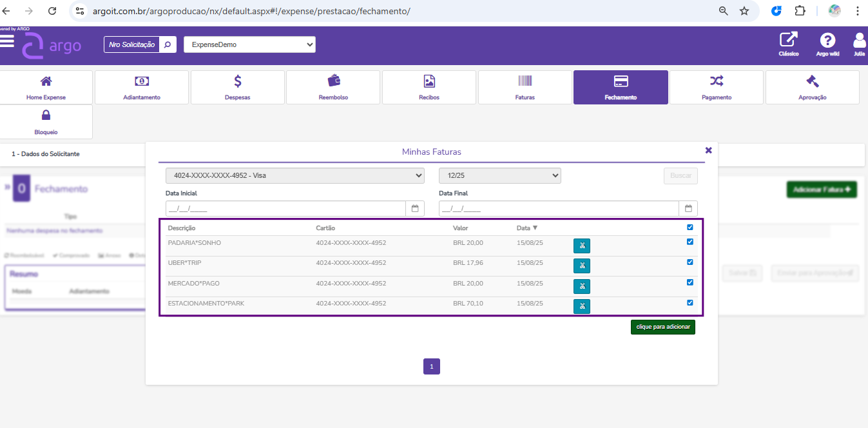868x428 pixels.
Task: Close the Minhas Faturas dialog
Action: point(708,150)
